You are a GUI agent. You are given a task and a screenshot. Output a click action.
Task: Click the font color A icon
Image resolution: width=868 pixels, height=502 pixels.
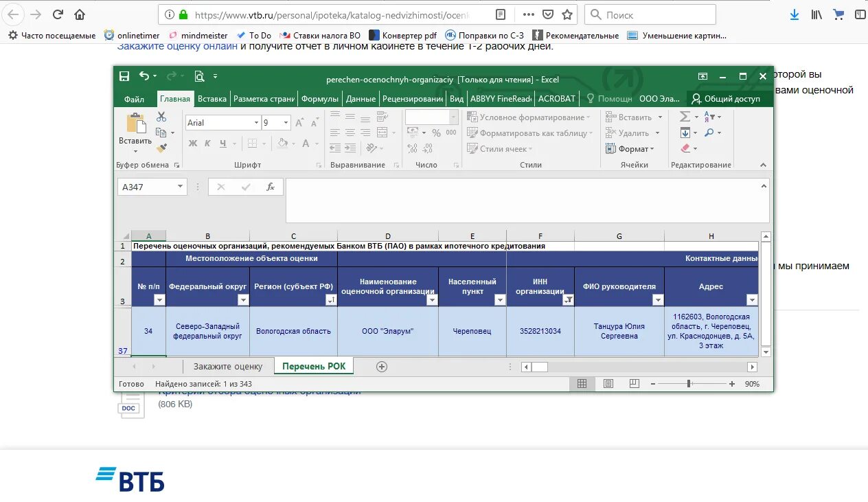pos(307,144)
